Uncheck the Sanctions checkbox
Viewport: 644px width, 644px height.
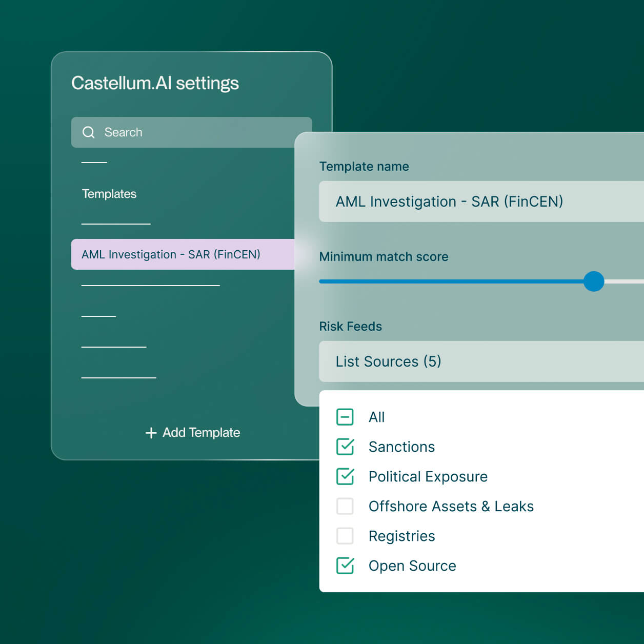[x=345, y=447]
